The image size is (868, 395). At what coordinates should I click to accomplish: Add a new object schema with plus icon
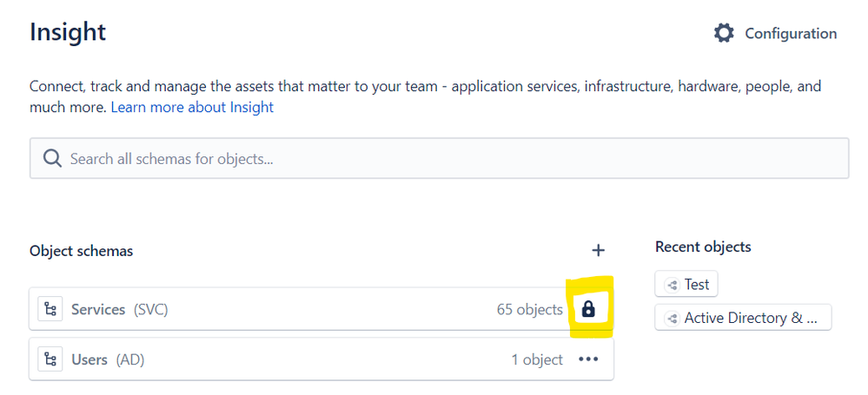point(598,251)
